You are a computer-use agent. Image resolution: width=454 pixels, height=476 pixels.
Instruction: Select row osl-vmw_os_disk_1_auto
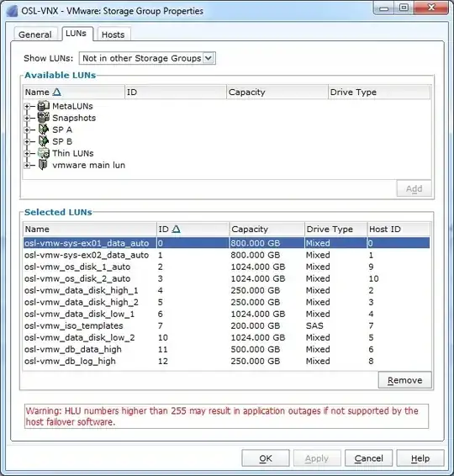tap(226, 267)
